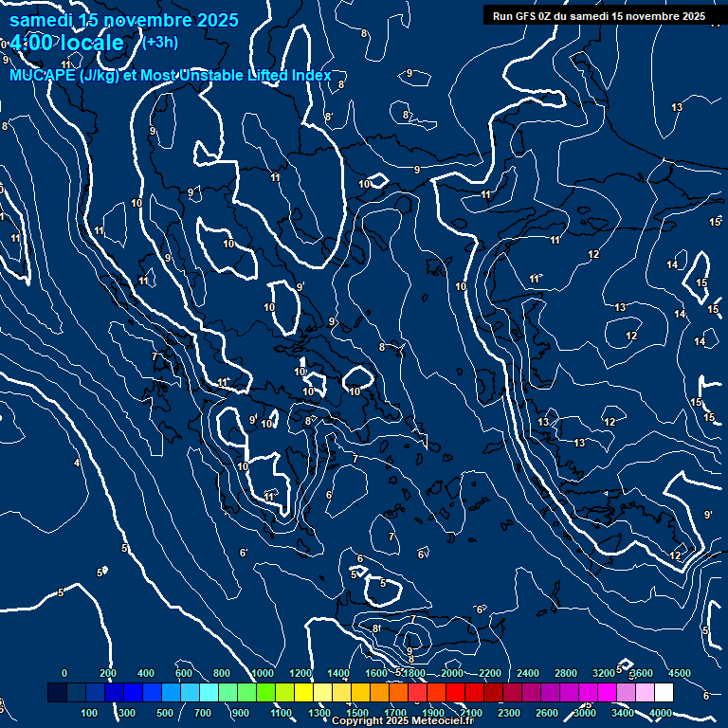Click the '(+3h)' forecast offset label
The height and width of the screenshot is (728, 728).
click(160, 43)
